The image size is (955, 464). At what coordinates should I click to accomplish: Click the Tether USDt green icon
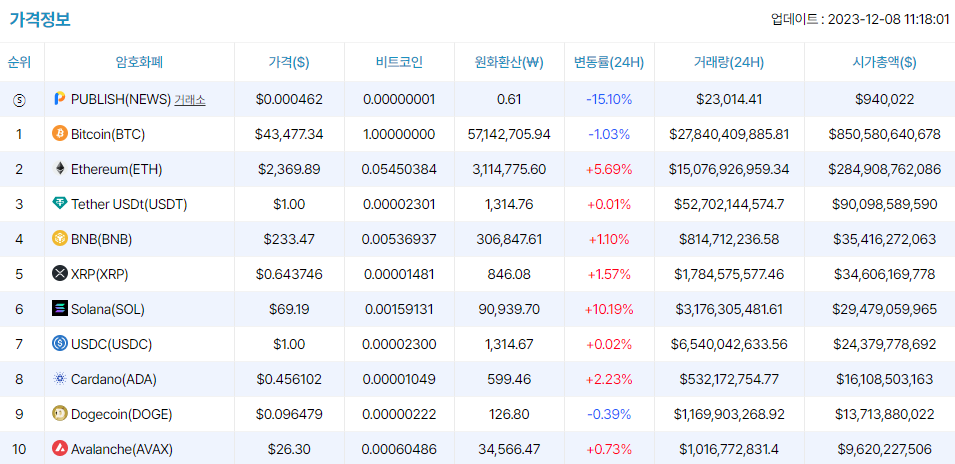[x=60, y=204]
